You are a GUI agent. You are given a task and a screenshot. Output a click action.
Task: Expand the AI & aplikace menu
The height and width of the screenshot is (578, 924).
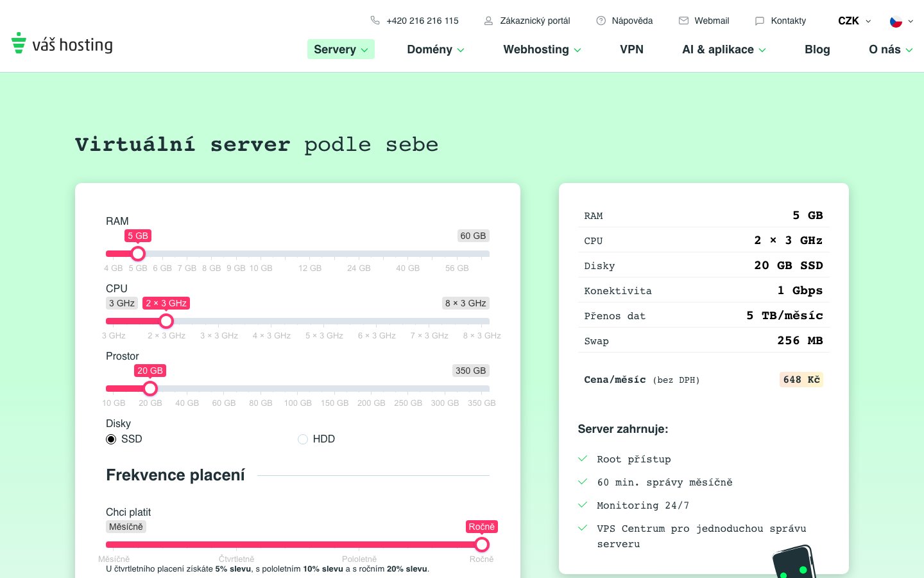pos(724,49)
